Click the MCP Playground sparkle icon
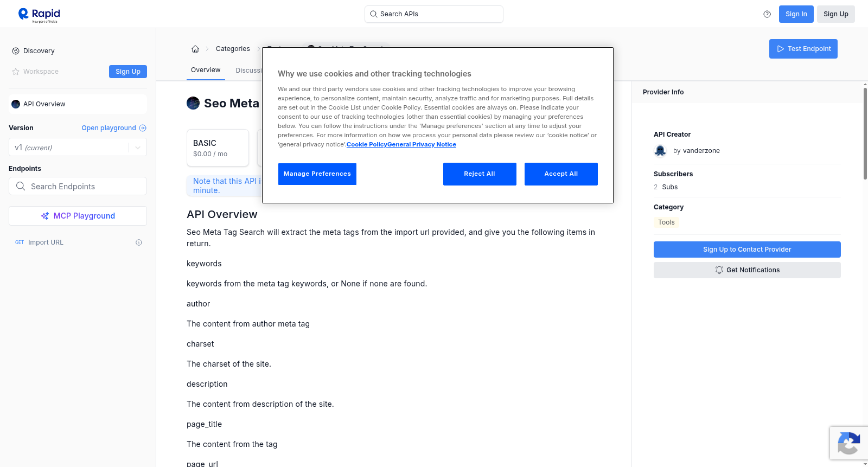The image size is (868, 467). pyautogui.click(x=45, y=216)
